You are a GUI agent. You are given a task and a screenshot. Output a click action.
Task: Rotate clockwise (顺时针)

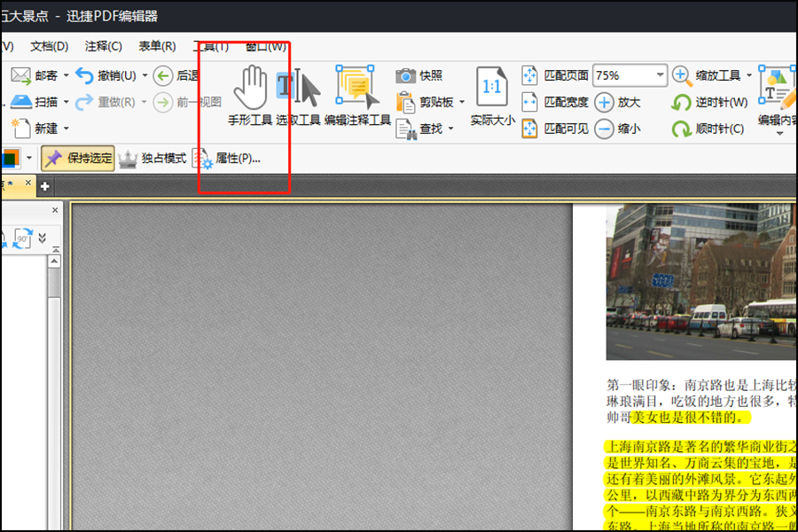708,129
